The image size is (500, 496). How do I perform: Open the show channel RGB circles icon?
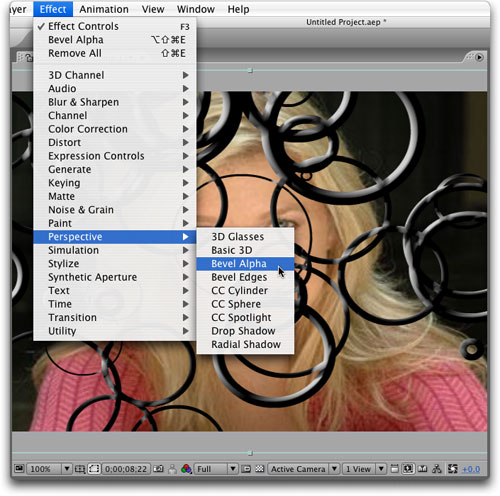pyautogui.click(x=186, y=469)
